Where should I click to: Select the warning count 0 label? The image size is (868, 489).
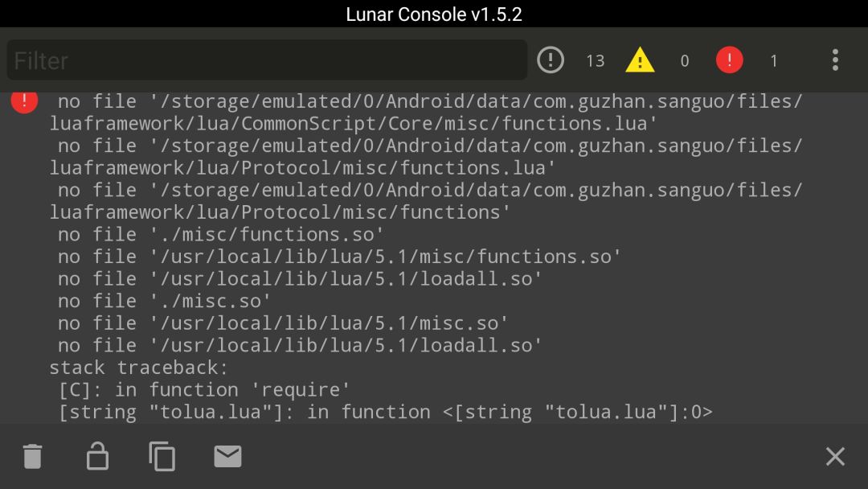coord(685,60)
